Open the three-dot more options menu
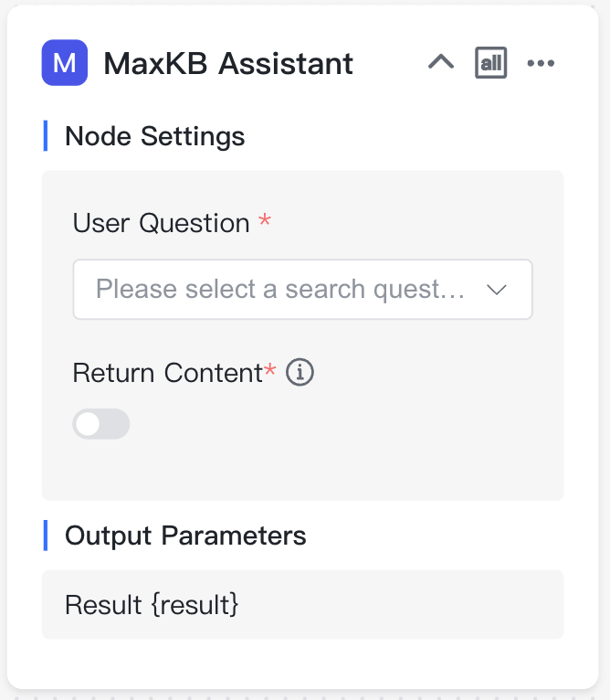The width and height of the screenshot is (610, 700). (541, 63)
